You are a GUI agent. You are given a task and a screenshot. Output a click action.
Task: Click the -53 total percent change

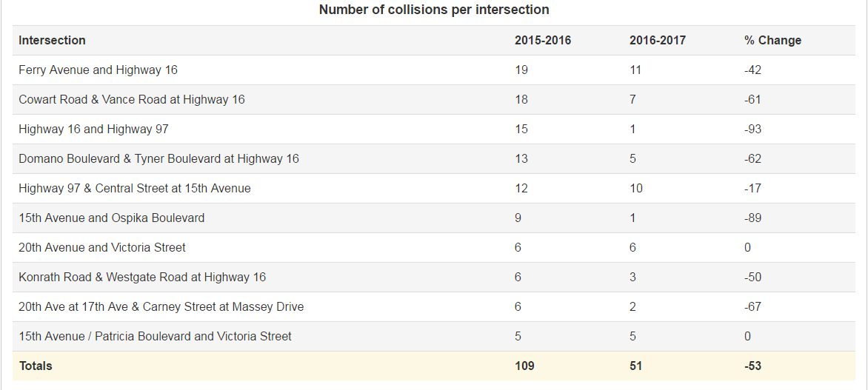pyautogui.click(x=753, y=366)
